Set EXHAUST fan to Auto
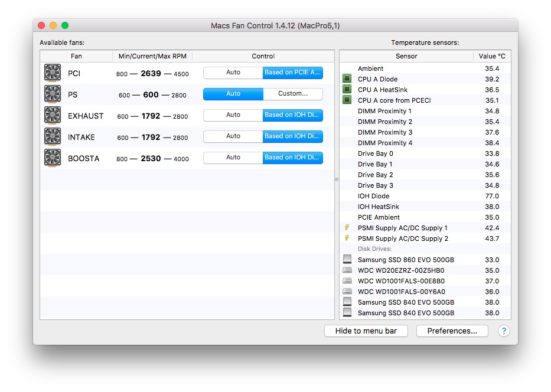 [x=233, y=115]
